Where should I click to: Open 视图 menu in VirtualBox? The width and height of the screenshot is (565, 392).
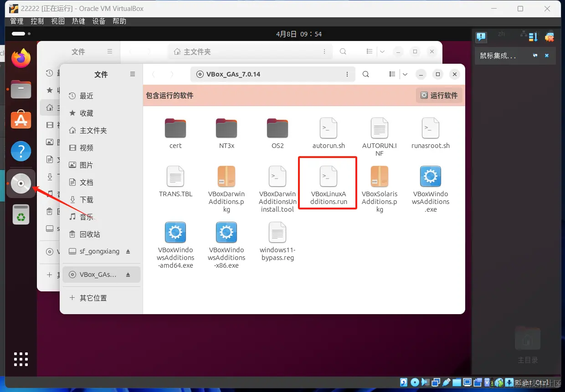click(58, 21)
